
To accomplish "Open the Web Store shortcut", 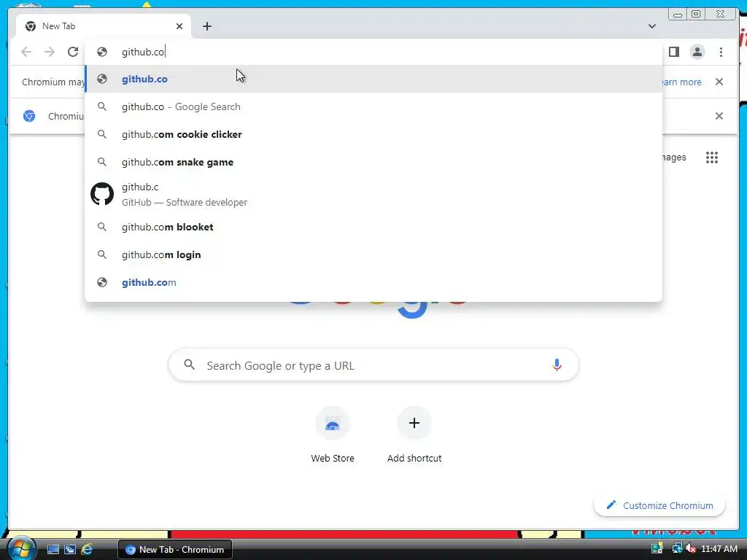I will [333, 435].
